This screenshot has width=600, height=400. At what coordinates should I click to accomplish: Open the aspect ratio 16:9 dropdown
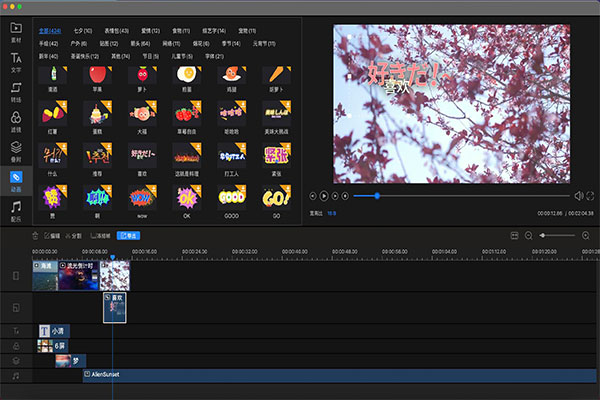coord(330,213)
